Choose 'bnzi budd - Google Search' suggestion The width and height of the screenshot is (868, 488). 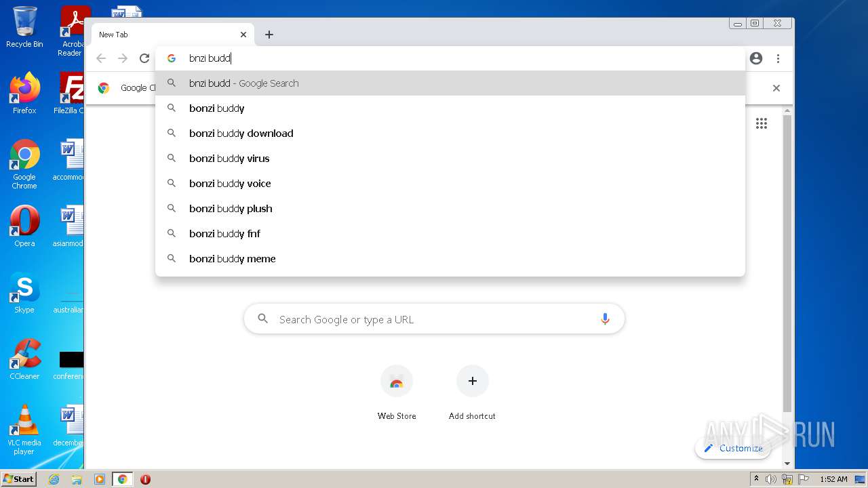coord(450,83)
